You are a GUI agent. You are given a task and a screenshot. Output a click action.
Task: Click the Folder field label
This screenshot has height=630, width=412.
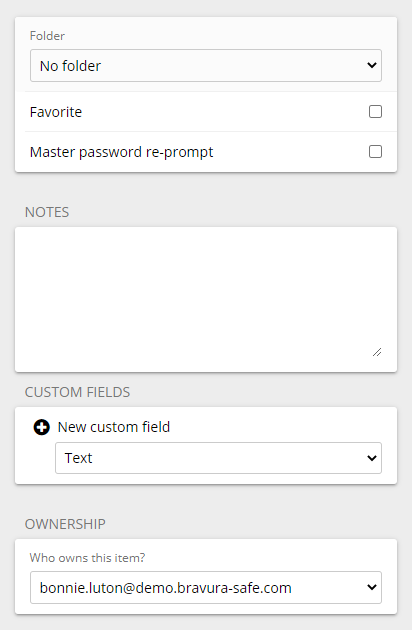pos(47,36)
